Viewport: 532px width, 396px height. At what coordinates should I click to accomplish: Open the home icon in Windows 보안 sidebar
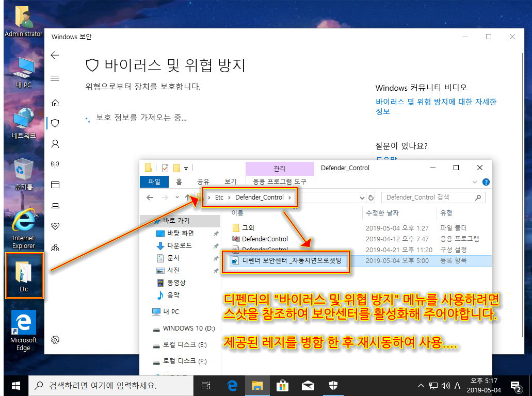[x=55, y=103]
